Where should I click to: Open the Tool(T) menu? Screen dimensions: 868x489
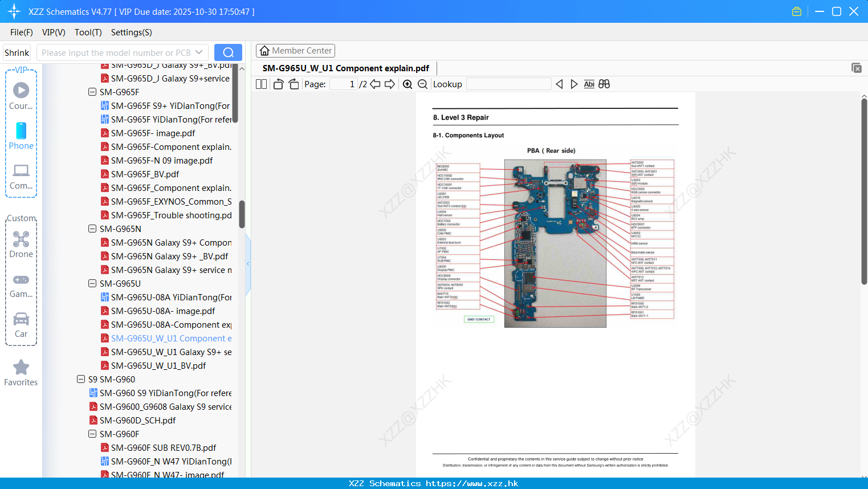click(88, 32)
